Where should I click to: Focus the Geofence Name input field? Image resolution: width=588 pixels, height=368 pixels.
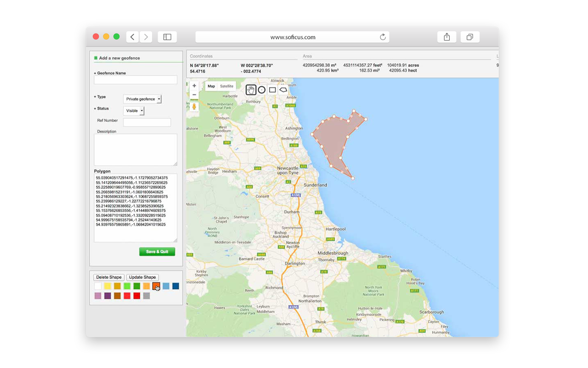[x=136, y=80]
